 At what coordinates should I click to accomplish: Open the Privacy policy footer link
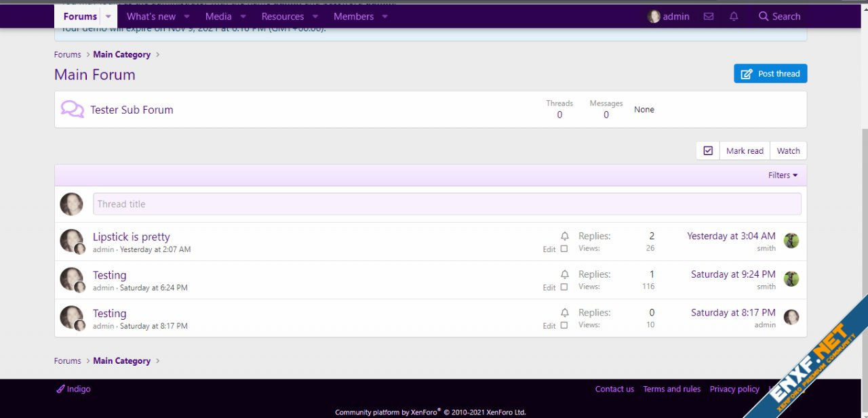coord(734,389)
